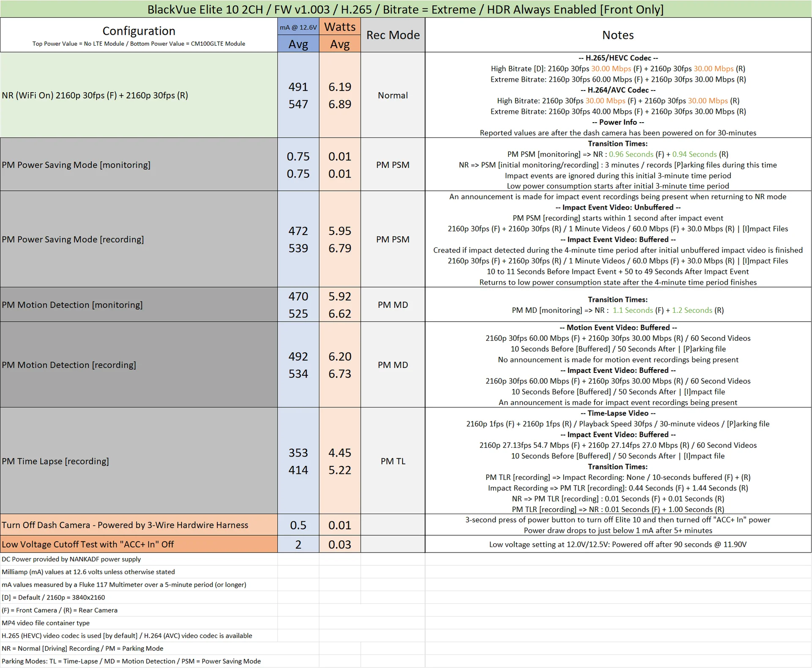Screen dimensions: 812x668
Task: Click the "-- Motion Event Video: Buffered --" heading
Action: pyautogui.click(x=618, y=328)
